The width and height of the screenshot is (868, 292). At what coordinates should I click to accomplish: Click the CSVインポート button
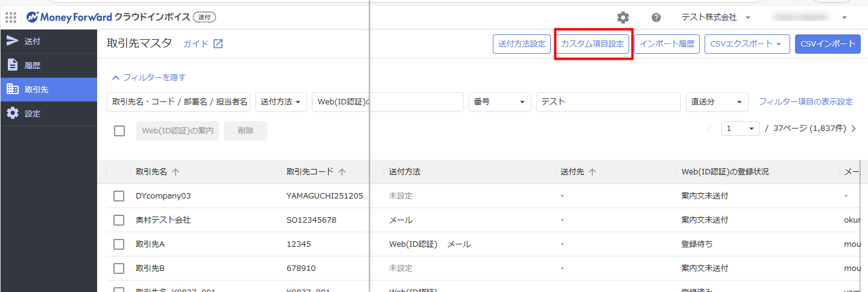click(828, 44)
